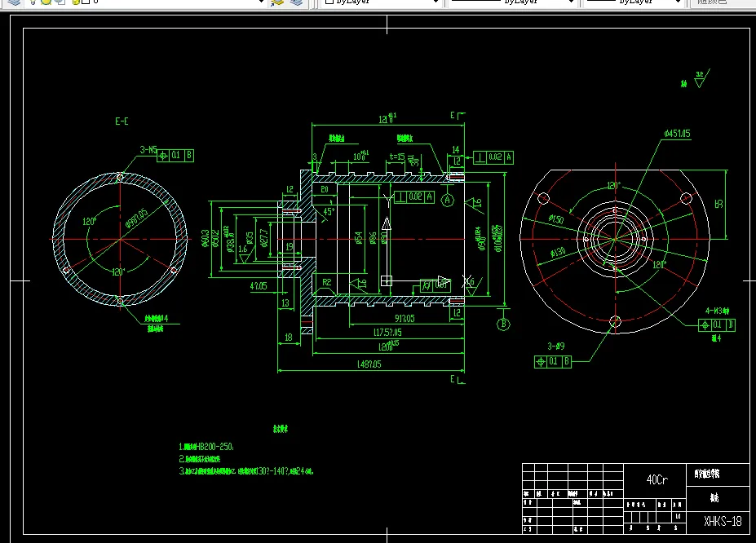The height and width of the screenshot is (543, 756).
Task: Open the lineweight ByLayer dropdown
Action: [678, 2]
